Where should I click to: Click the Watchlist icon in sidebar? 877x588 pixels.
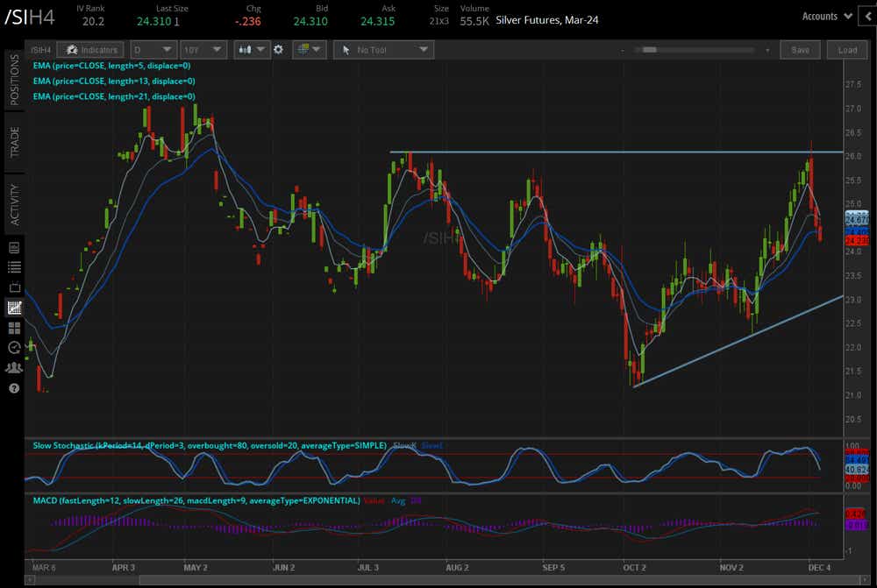12,266
